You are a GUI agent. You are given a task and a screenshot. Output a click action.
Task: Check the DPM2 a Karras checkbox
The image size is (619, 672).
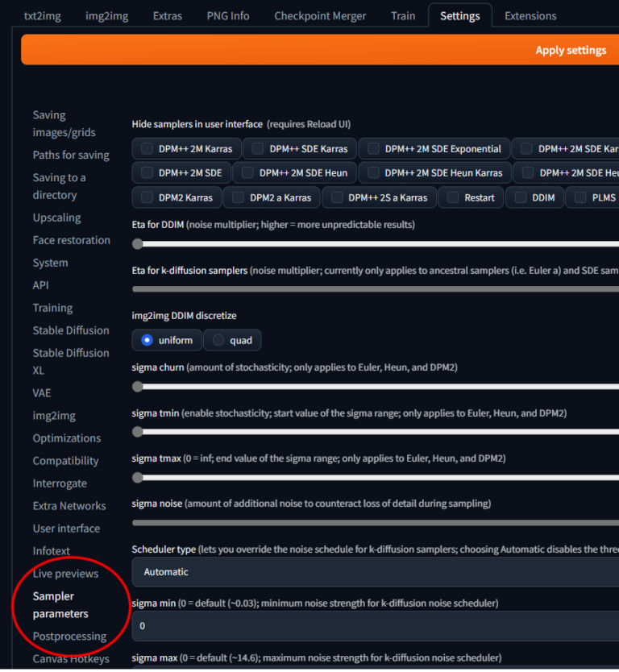(x=238, y=197)
